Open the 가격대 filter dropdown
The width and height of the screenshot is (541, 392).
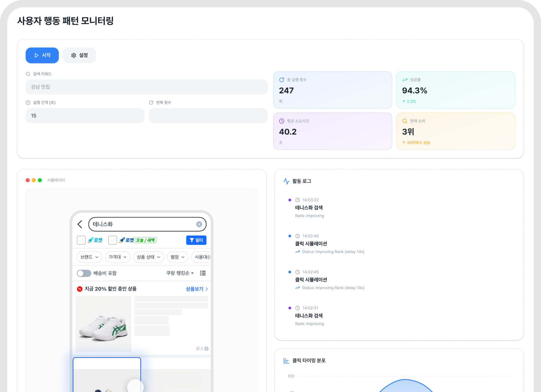118,257
